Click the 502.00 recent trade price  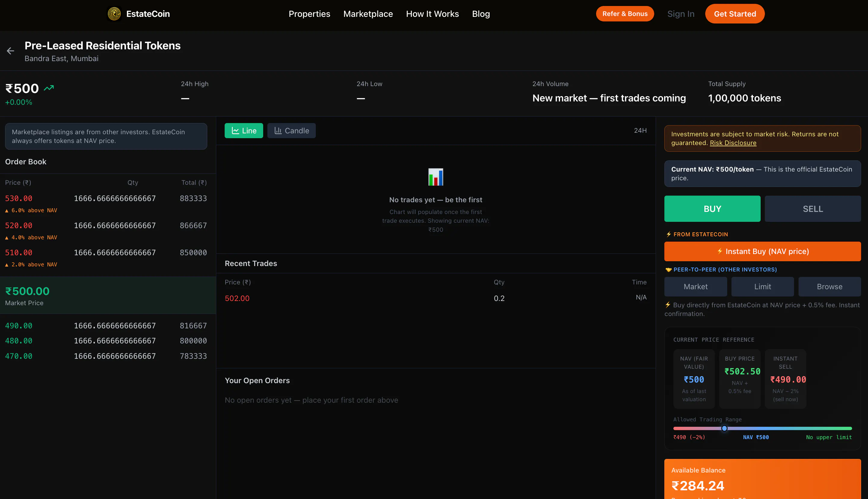click(237, 298)
